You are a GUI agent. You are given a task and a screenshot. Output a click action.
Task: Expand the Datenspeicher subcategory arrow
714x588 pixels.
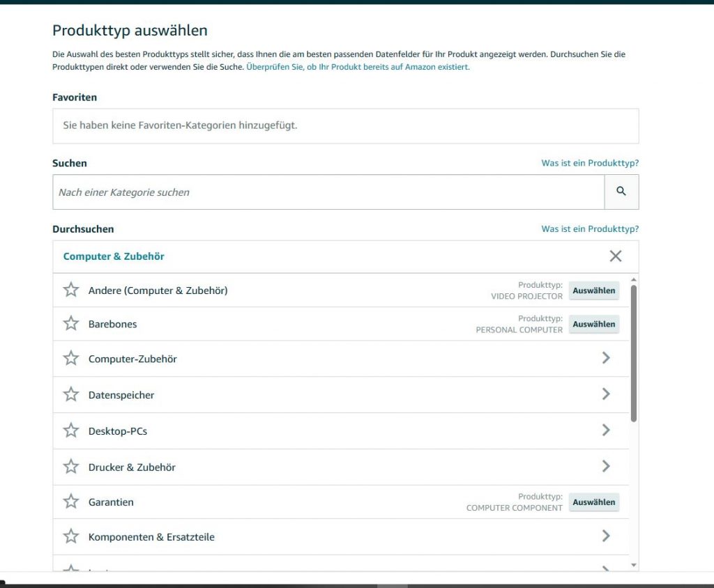[606, 394]
